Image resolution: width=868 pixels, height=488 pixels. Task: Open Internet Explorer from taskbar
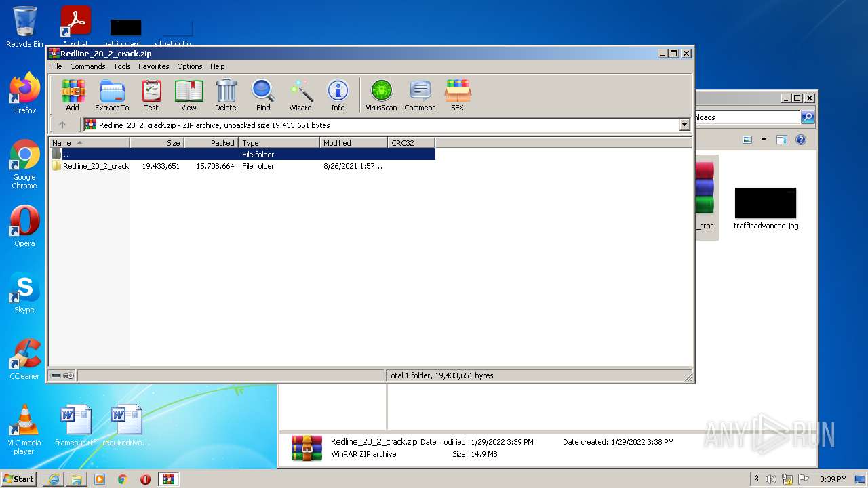(54, 479)
